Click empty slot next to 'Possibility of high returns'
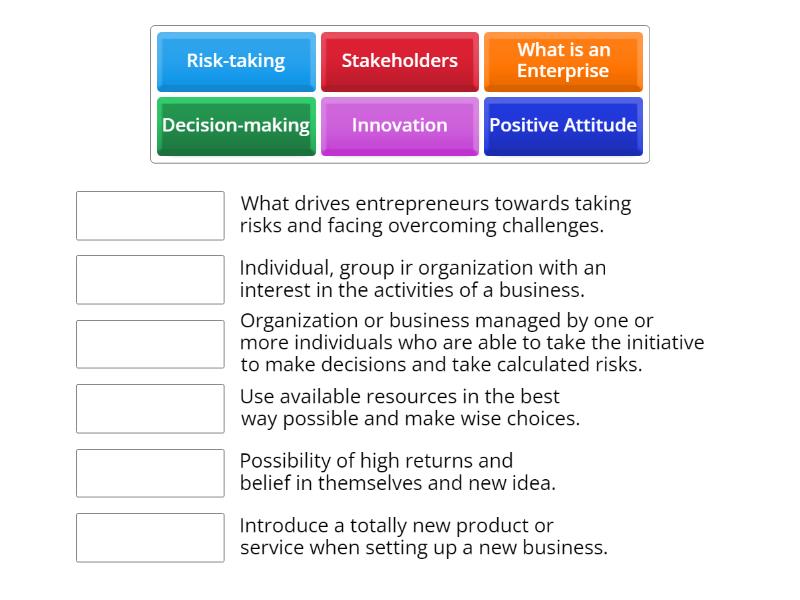The height and width of the screenshot is (600, 800). coord(150,473)
